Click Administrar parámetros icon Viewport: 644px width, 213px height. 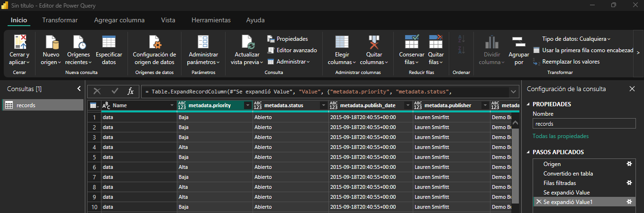[x=203, y=42]
